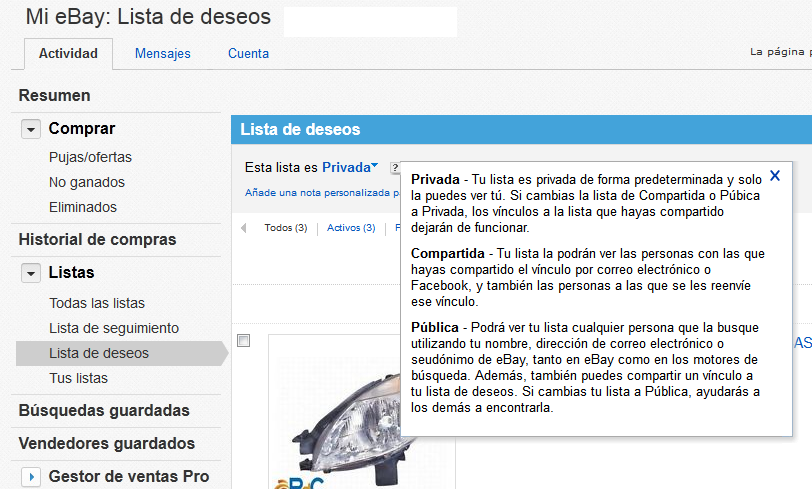Click the bold Compartida term in popup
This screenshot has width=812, height=489.
447,253
